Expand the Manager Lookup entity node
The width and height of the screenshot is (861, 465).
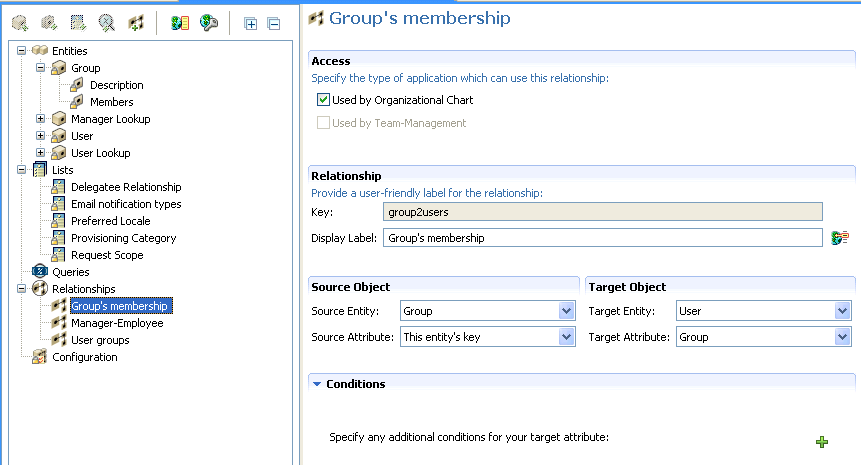[41, 119]
